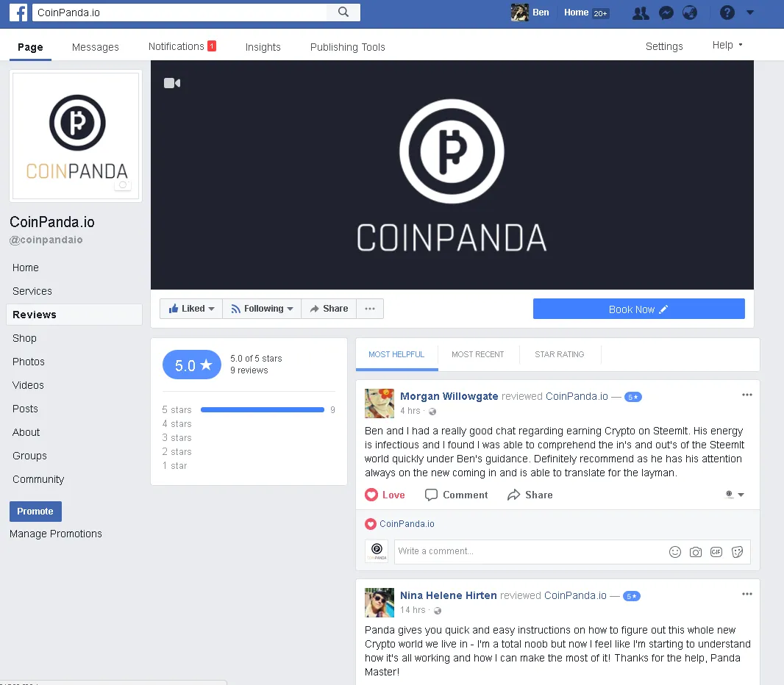Open the three-dot page options button
The height and width of the screenshot is (685, 784).
tap(370, 309)
